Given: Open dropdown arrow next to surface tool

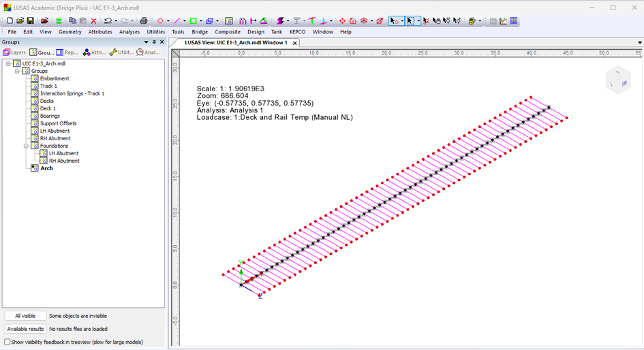Looking at the screenshot, I should 201,21.
